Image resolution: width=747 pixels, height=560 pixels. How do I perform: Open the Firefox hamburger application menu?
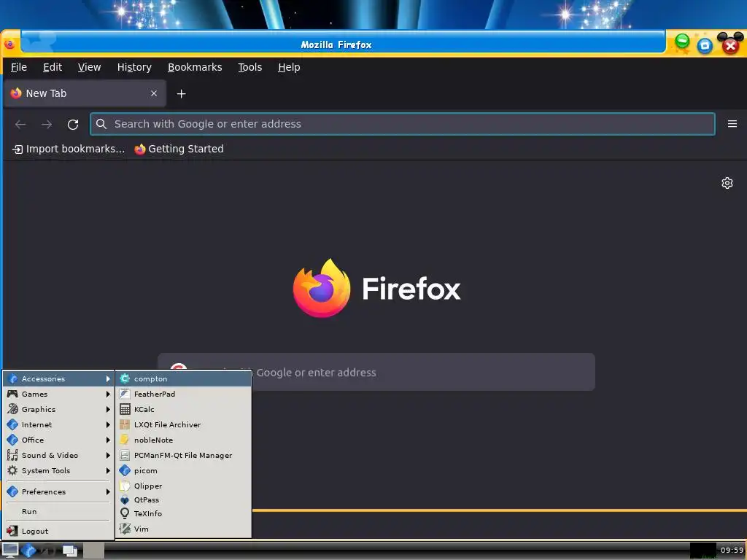[x=732, y=124]
